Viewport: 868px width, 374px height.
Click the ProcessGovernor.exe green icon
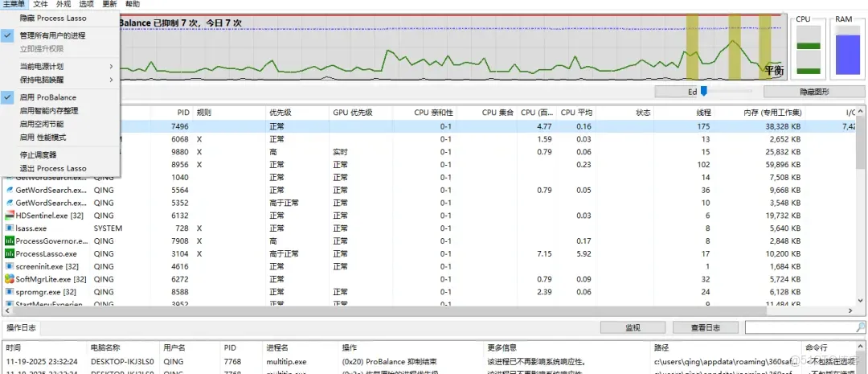(10, 241)
